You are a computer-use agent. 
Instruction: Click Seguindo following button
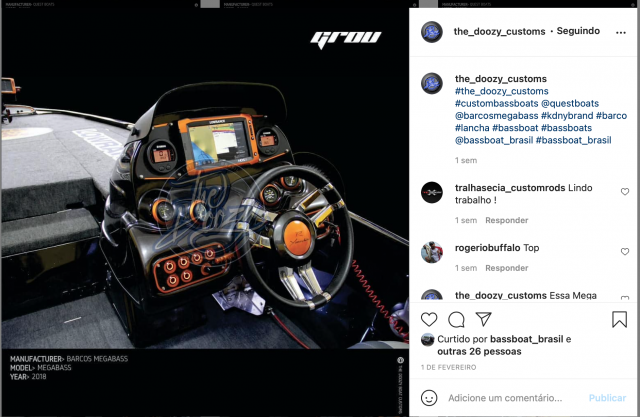pyautogui.click(x=578, y=31)
